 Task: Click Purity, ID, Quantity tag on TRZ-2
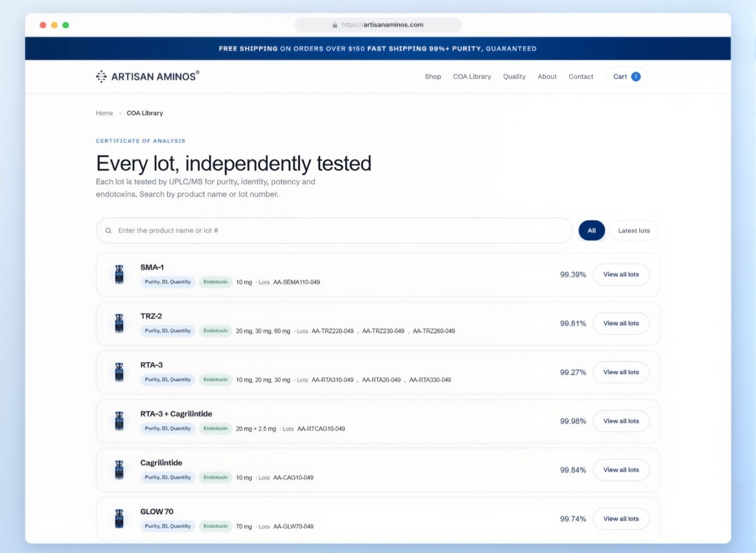(168, 331)
